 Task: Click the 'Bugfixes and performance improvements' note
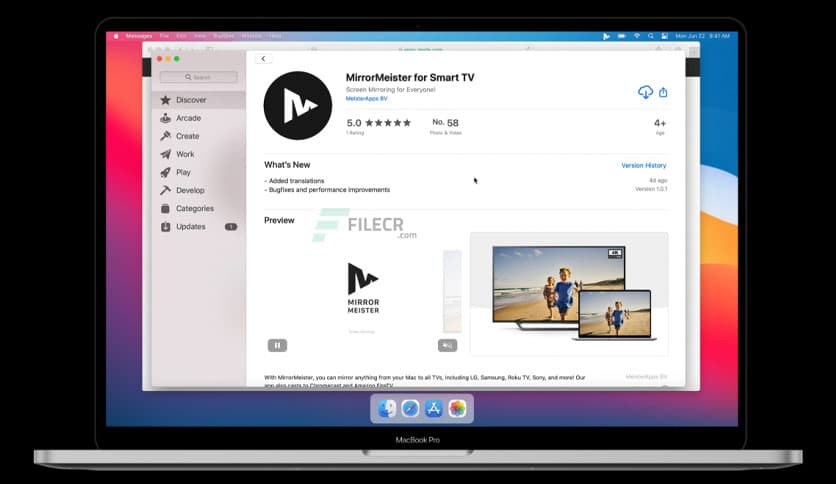(327, 190)
